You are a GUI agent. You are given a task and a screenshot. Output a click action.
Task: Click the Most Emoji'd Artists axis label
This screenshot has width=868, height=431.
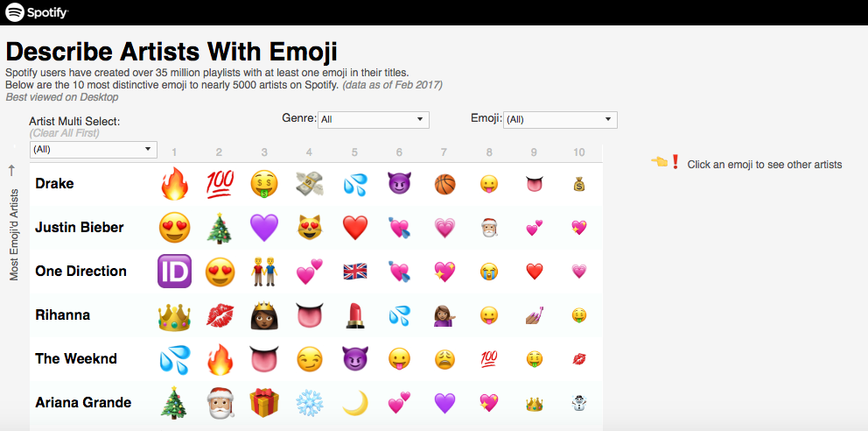[14, 235]
